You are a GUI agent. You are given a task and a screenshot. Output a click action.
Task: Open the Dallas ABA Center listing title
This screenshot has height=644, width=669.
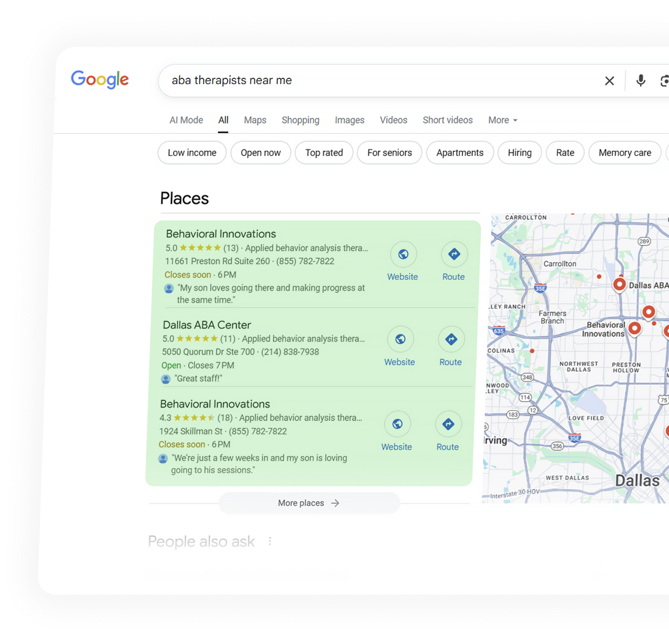pos(207,325)
